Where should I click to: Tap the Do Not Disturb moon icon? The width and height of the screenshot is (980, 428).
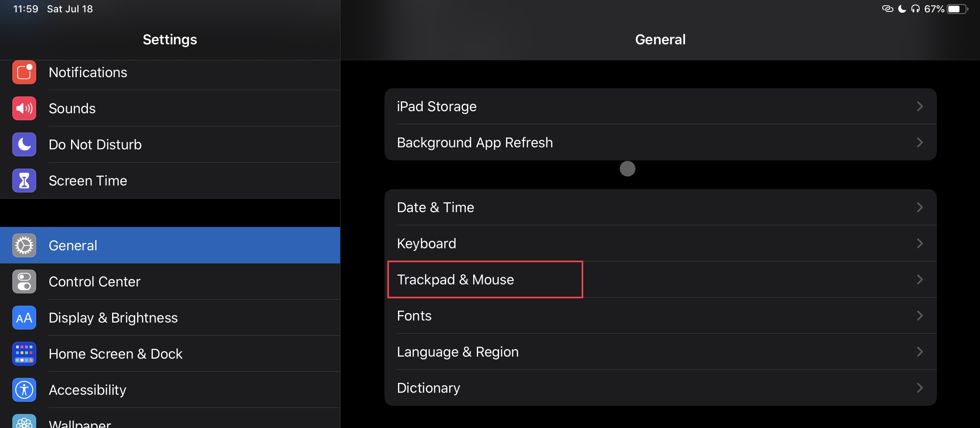24,144
